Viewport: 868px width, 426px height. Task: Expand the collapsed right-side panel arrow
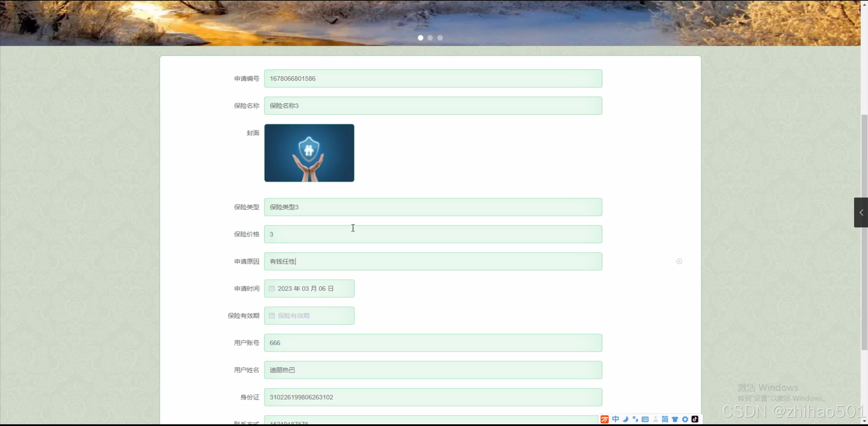[861, 212]
